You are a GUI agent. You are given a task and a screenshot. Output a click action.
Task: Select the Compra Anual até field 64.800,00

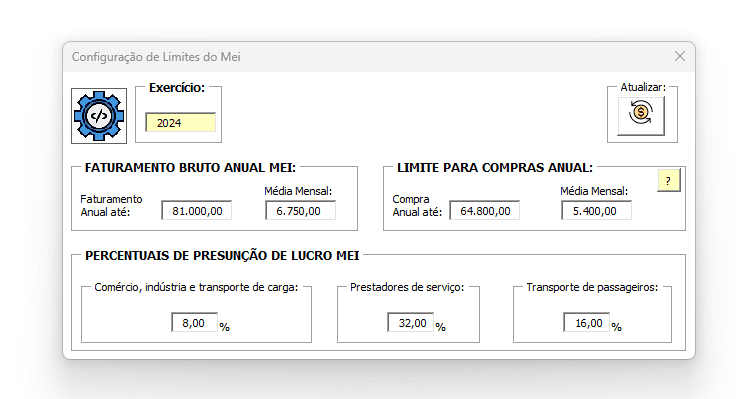tap(484, 211)
